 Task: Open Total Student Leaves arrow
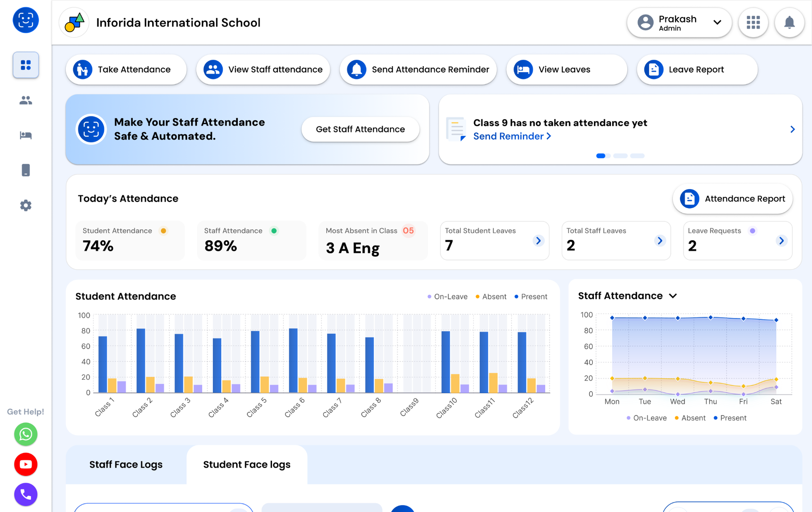click(x=538, y=241)
